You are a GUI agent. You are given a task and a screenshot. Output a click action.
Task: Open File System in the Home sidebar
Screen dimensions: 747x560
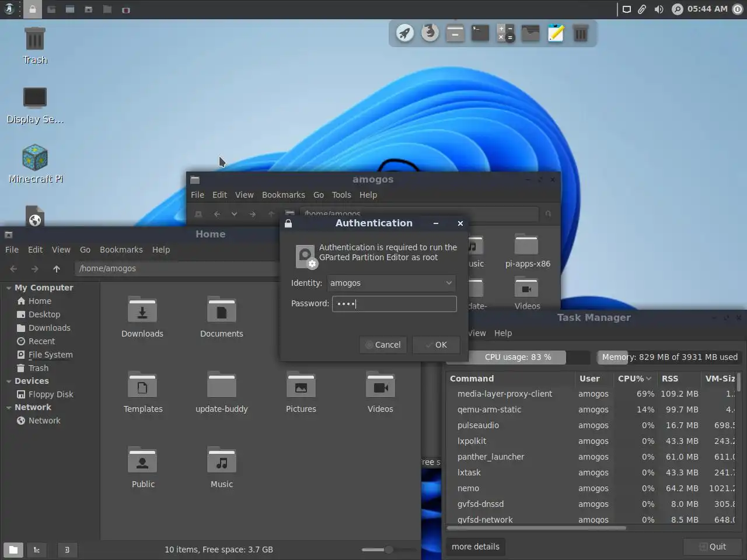pos(51,355)
